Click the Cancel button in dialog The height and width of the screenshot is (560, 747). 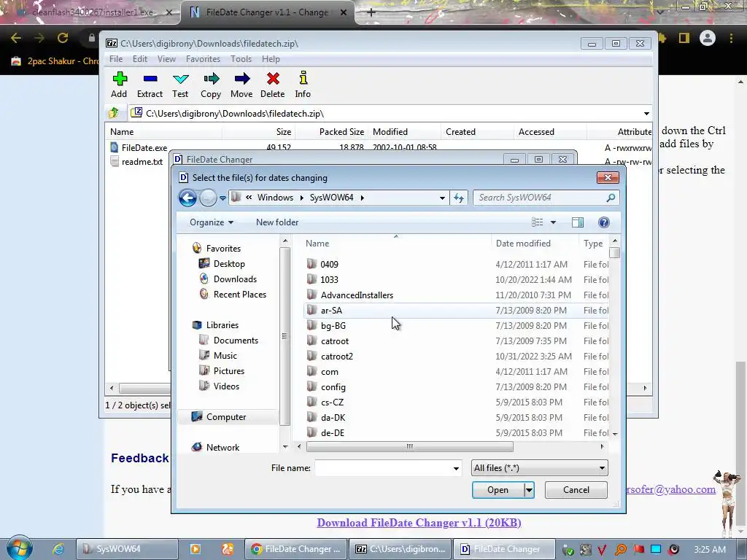point(576,490)
